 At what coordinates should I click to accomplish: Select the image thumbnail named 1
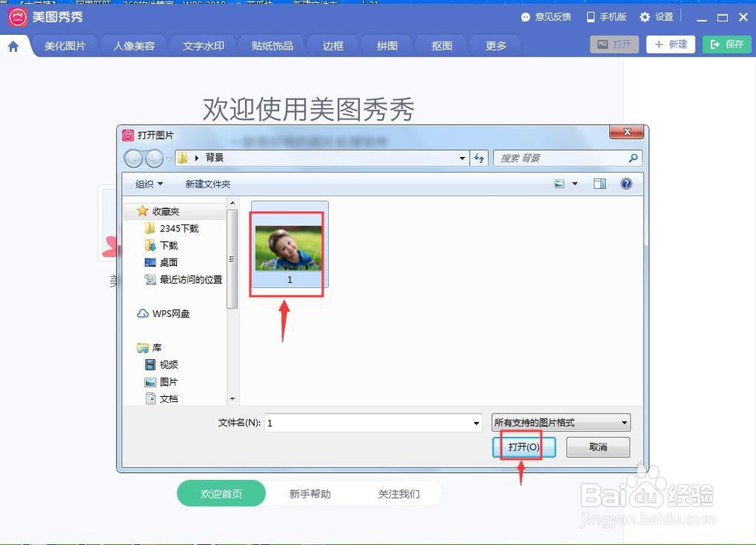coord(290,244)
